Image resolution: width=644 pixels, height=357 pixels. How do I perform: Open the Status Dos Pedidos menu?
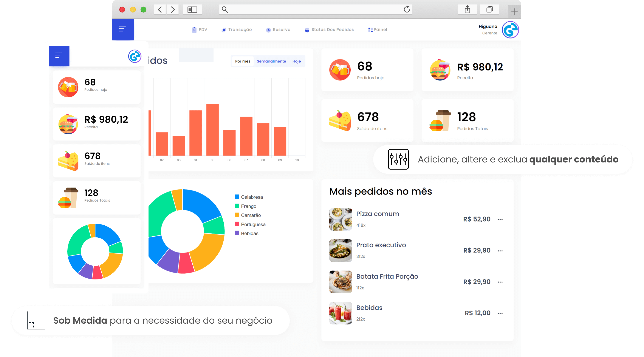[x=329, y=30]
